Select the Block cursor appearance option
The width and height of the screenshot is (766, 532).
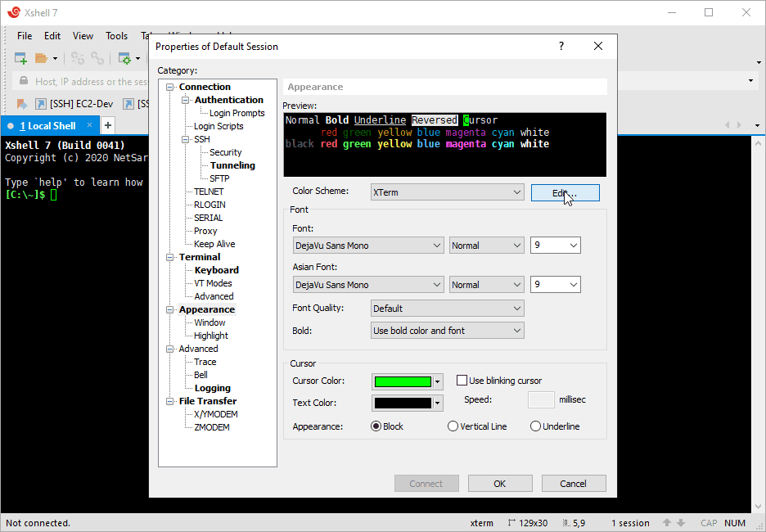(x=376, y=426)
